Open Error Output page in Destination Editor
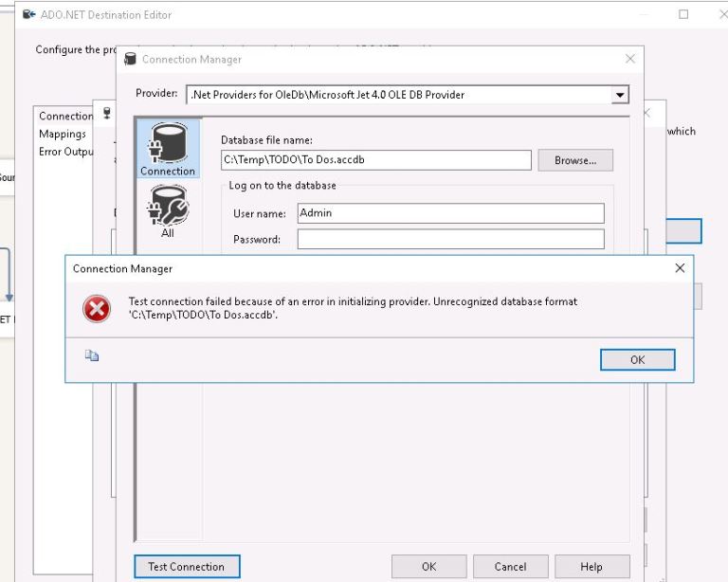This screenshot has width=728, height=582. coord(66,152)
